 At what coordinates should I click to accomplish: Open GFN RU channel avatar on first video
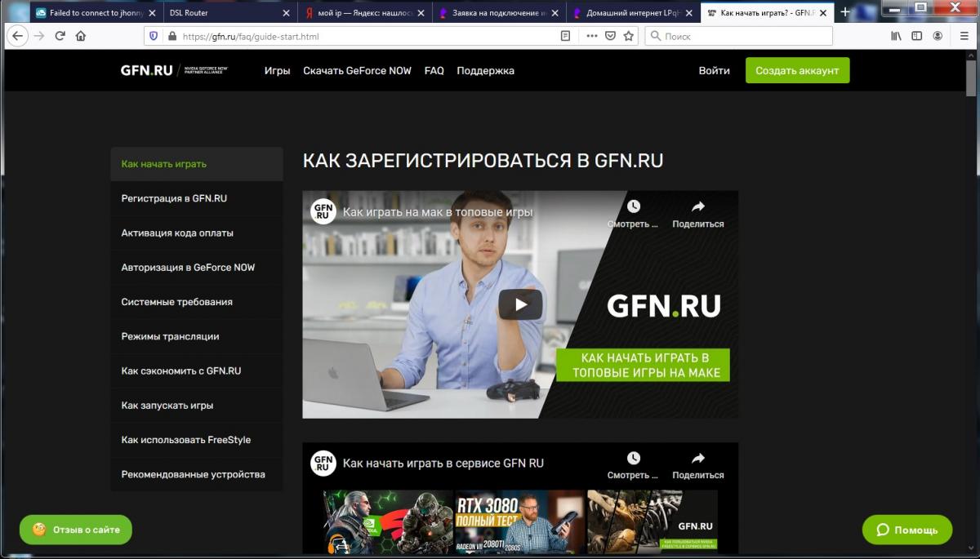point(323,211)
